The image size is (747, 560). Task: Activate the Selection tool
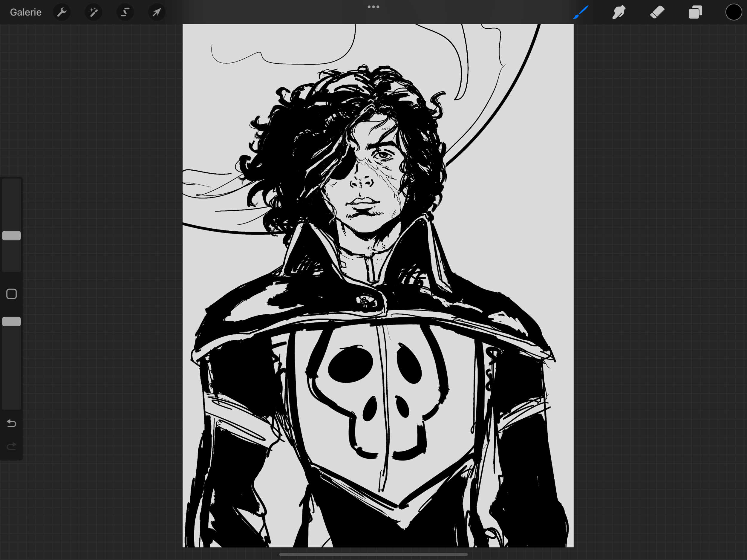pos(125,13)
